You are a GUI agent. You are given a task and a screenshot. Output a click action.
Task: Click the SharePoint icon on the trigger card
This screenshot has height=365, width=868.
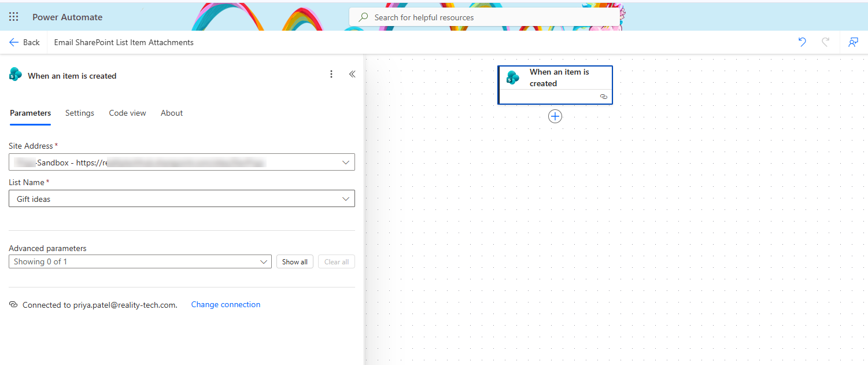tap(513, 77)
